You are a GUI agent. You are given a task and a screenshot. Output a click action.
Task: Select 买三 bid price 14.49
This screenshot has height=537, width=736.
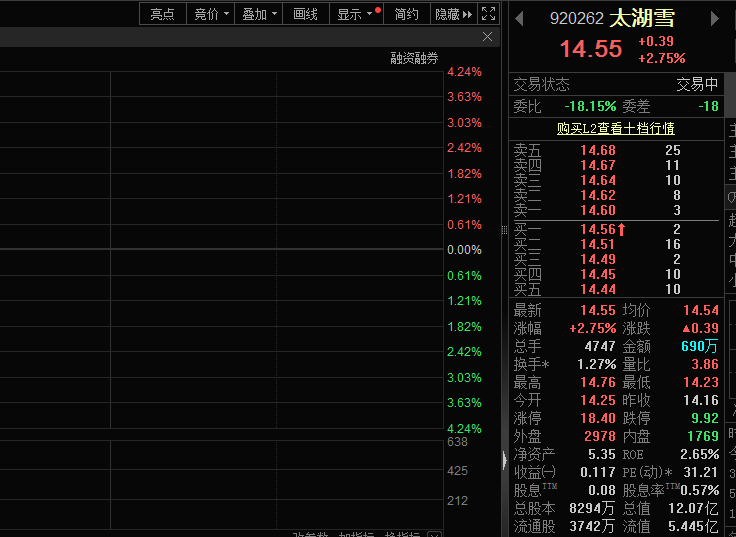coord(598,259)
